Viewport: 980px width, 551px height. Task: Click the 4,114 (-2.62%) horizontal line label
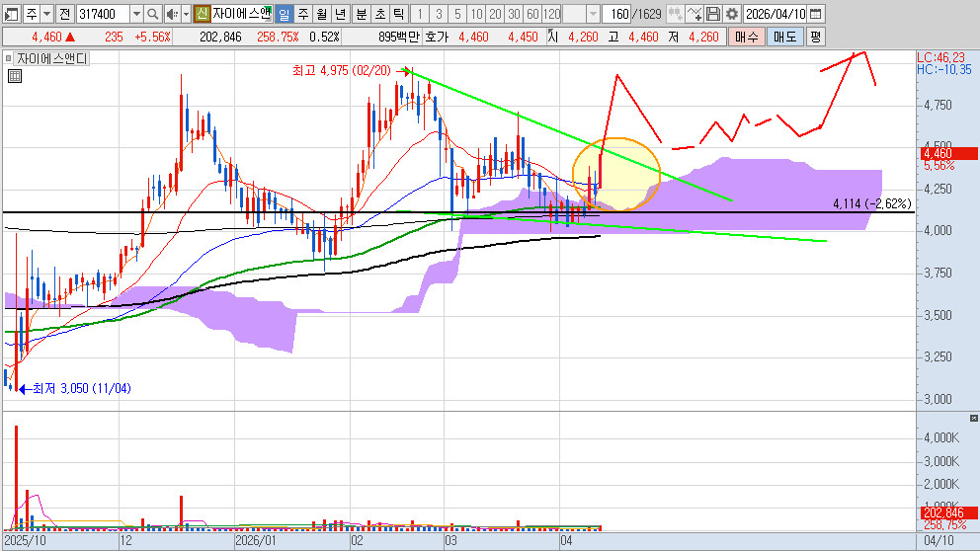(x=872, y=203)
